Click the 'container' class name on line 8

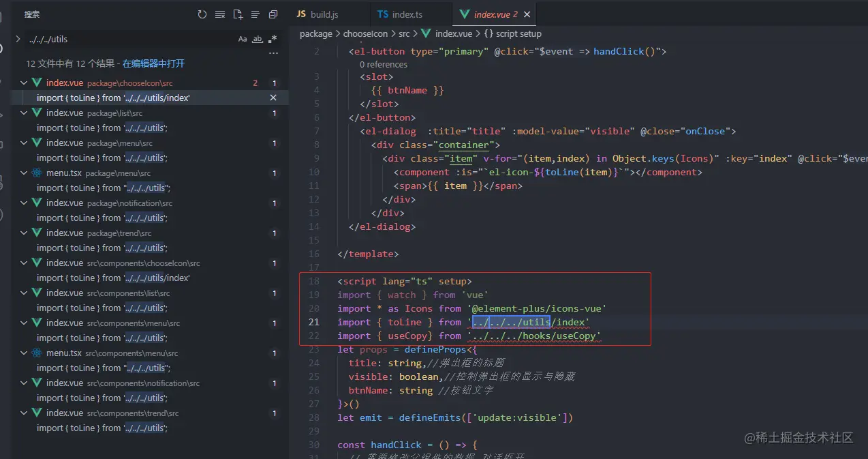(x=464, y=145)
